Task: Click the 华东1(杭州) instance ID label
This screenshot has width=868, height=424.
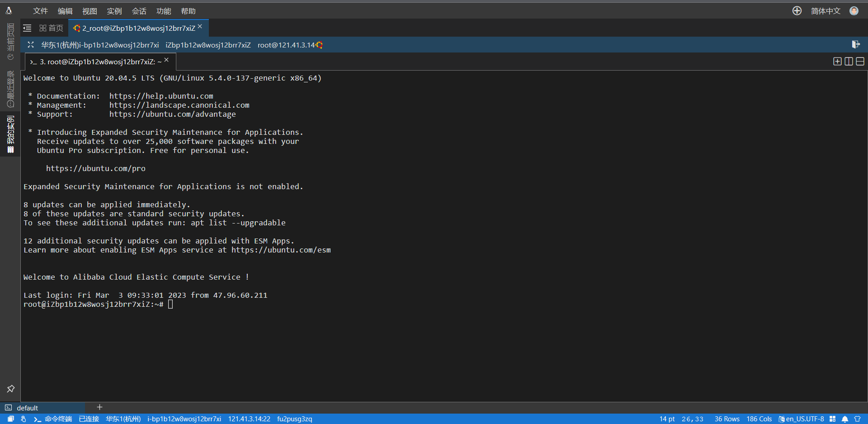Action: point(100,45)
